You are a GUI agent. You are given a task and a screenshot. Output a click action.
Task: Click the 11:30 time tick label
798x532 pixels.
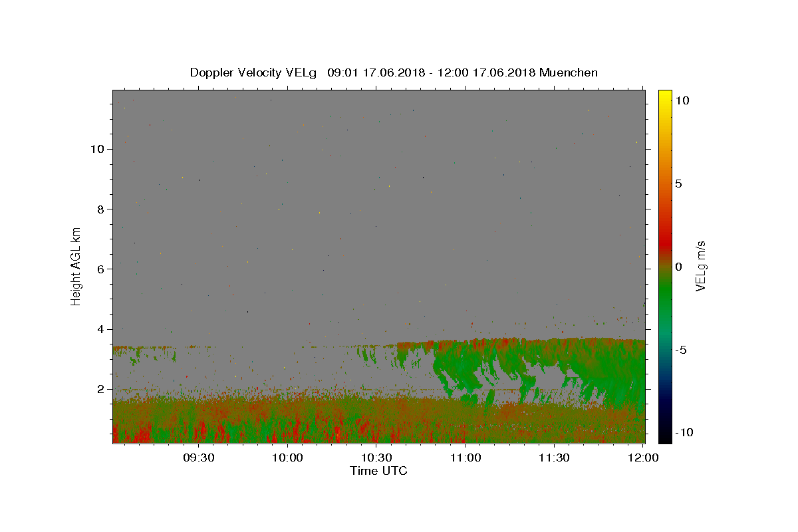(x=554, y=458)
